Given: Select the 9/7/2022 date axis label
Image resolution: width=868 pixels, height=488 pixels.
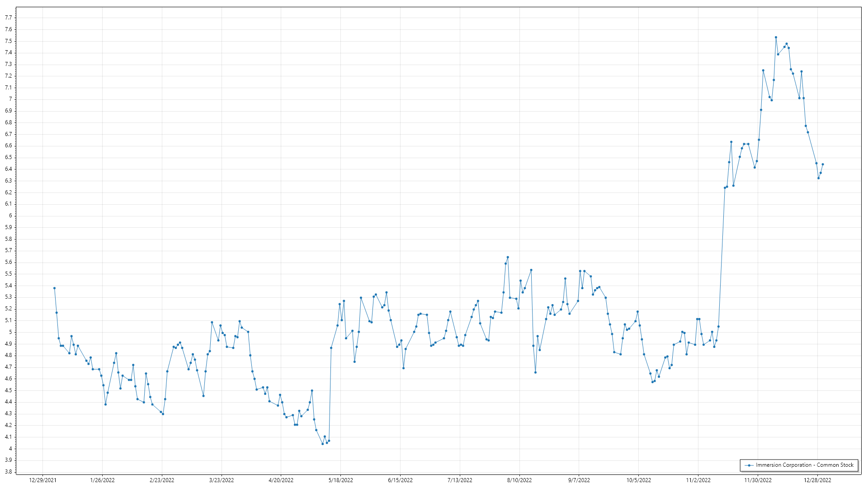Looking at the screenshot, I should 579,480.
